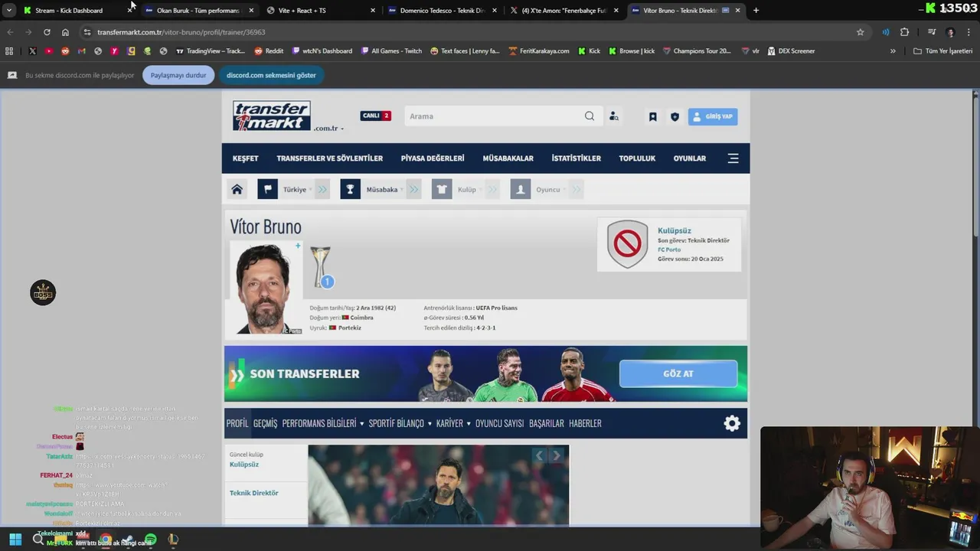Image resolution: width=980 pixels, height=551 pixels.
Task: Click Paylaşmayı durdur sharing button
Action: (178, 75)
